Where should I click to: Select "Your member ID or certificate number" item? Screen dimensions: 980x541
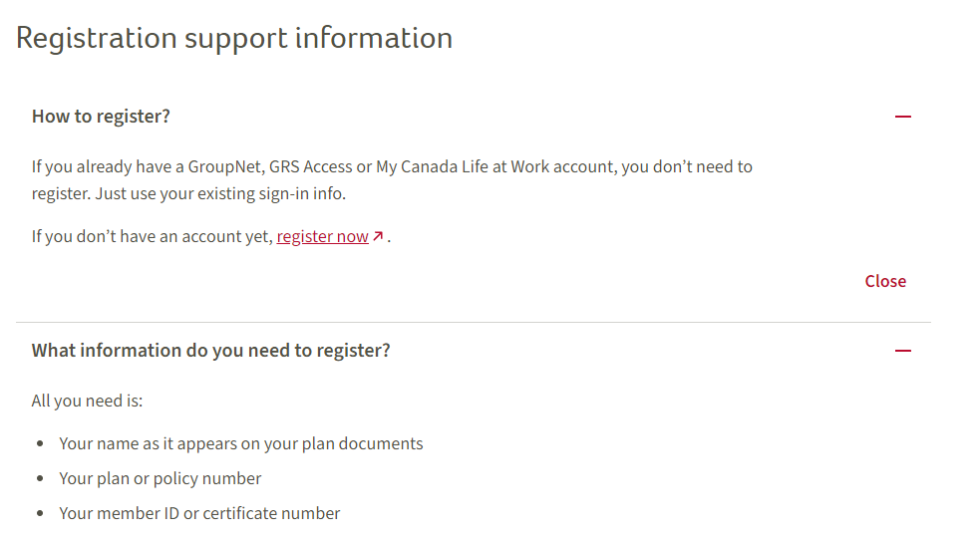pos(199,513)
